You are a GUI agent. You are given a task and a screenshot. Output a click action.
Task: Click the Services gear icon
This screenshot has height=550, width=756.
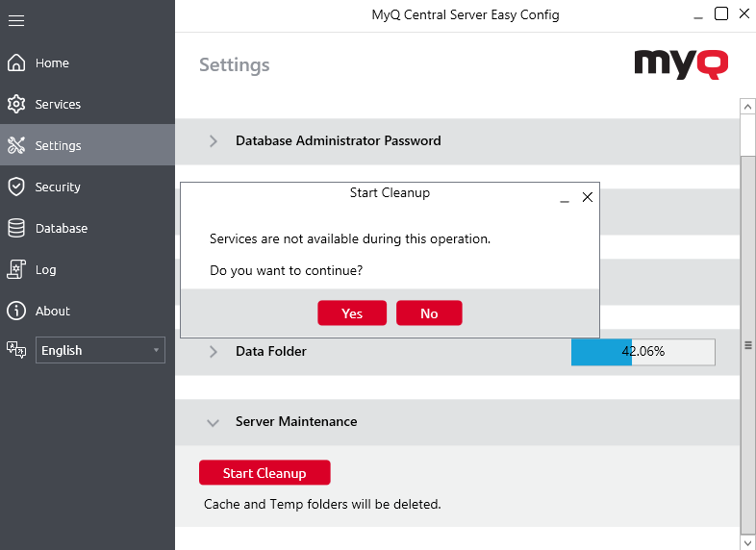[x=15, y=105]
